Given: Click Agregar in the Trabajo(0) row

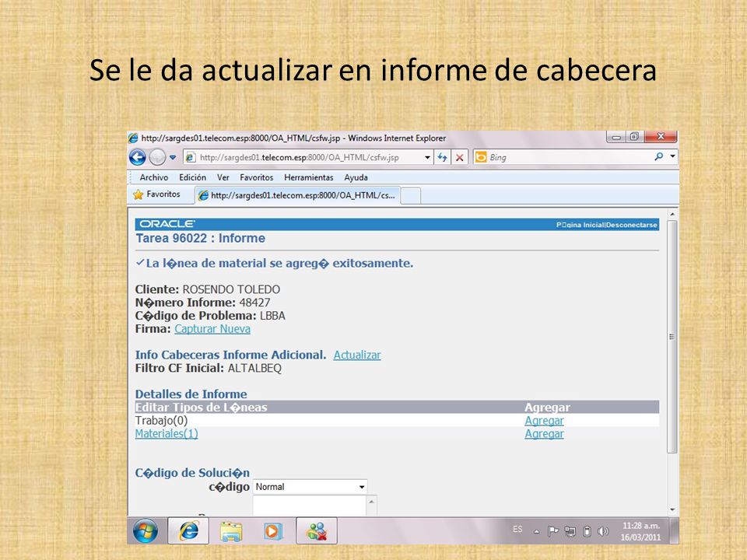Looking at the screenshot, I should (544, 421).
